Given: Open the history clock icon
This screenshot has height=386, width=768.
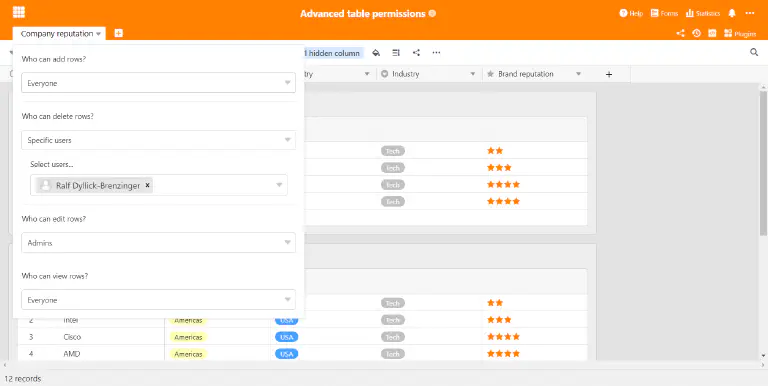Looking at the screenshot, I should 696,33.
